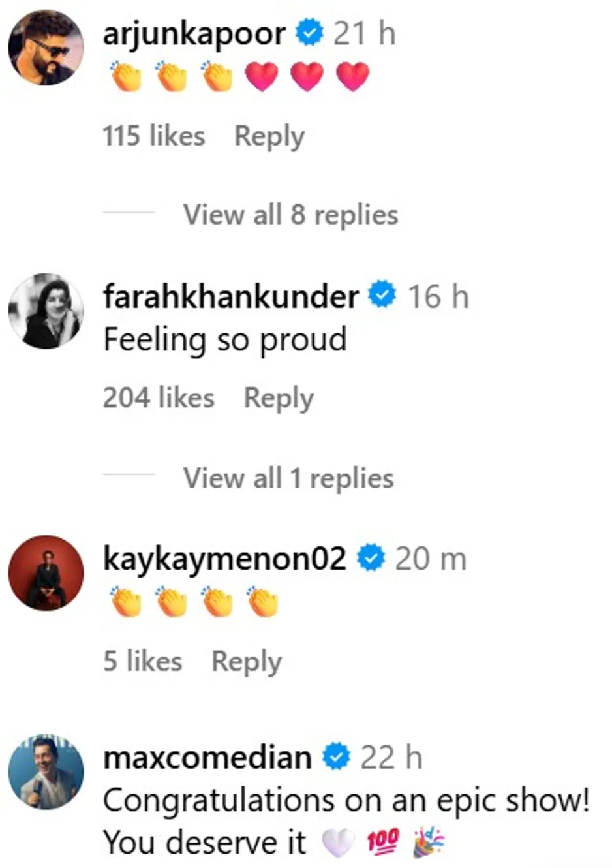Click farahkhankunder's verified badge icon
This screenshot has width=612, height=868.
click(x=382, y=296)
